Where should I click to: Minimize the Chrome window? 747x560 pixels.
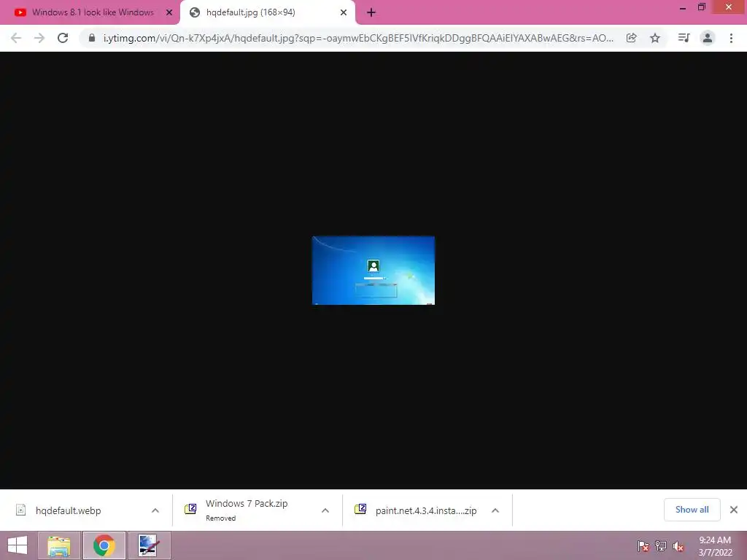click(683, 7)
